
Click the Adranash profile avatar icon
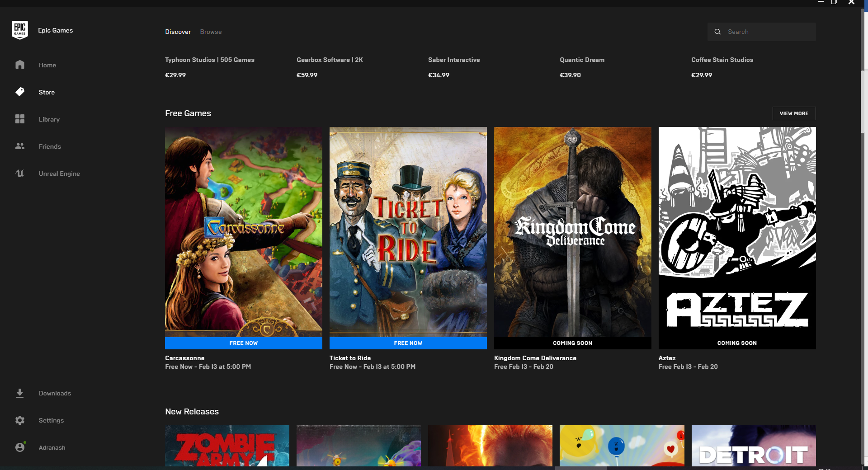[x=20, y=447]
